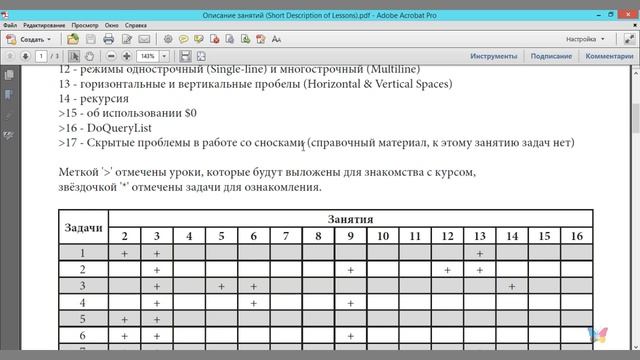Viewport: 640px width, 360px height.
Task: Select the arrow selection tool
Action: 74,56
